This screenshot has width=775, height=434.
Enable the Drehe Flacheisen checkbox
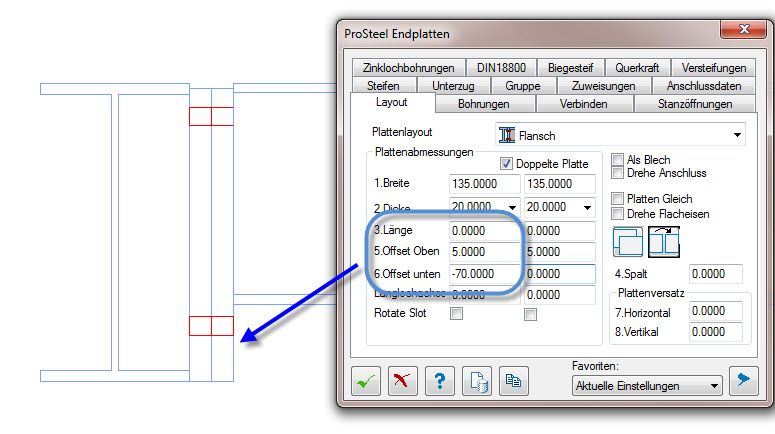click(617, 214)
